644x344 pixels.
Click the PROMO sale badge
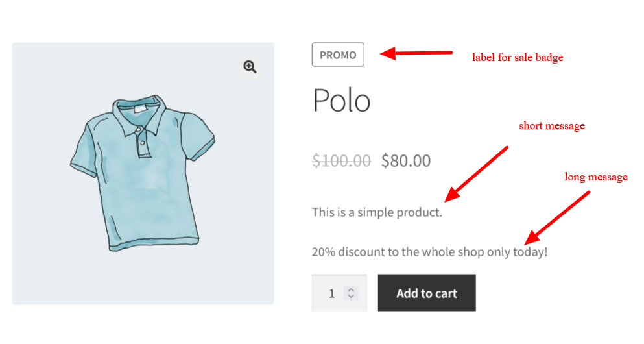coord(338,55)
